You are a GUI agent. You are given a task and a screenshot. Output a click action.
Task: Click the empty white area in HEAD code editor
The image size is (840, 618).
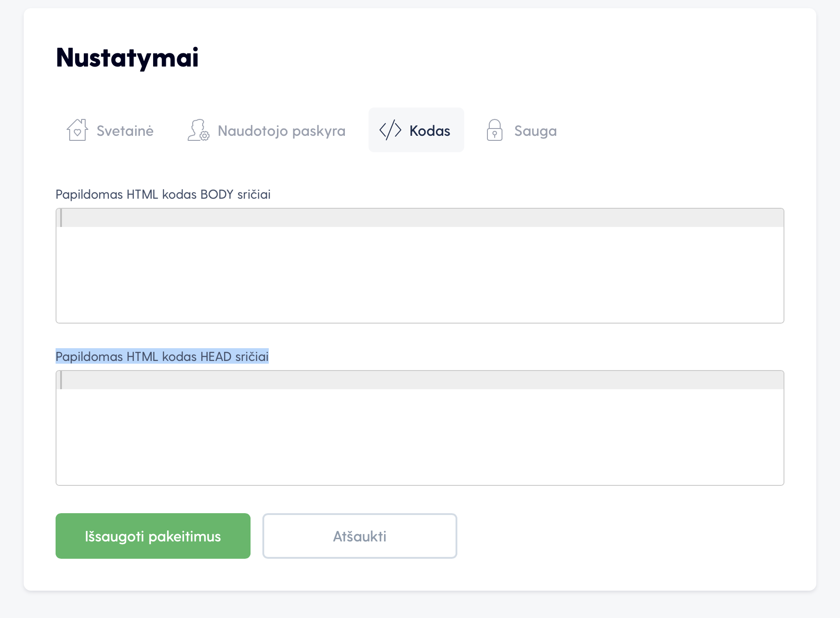420,437
